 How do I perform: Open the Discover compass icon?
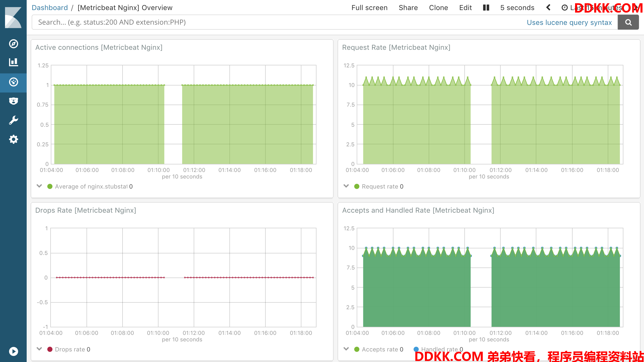pyautogui.click(x=13, y=44)
